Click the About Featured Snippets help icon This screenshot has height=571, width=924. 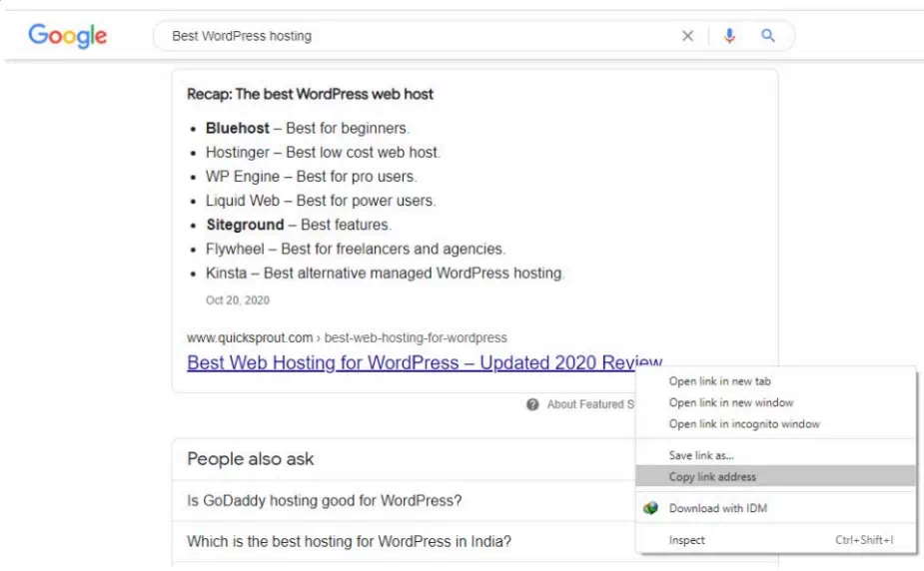pos(533,404)
